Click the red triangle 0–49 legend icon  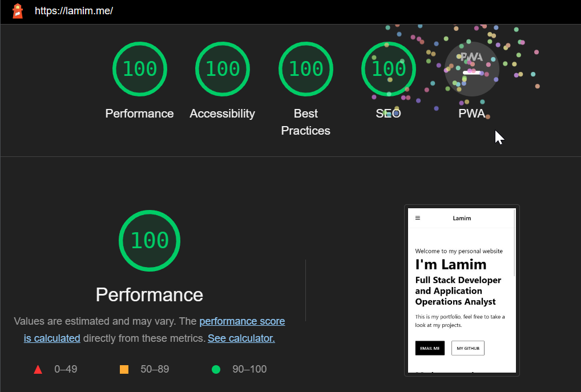click(x=38, y=369)
